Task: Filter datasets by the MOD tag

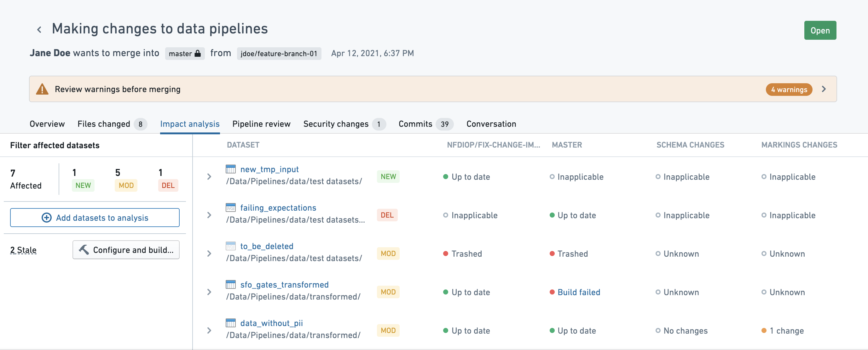Action: click(126, 185)
